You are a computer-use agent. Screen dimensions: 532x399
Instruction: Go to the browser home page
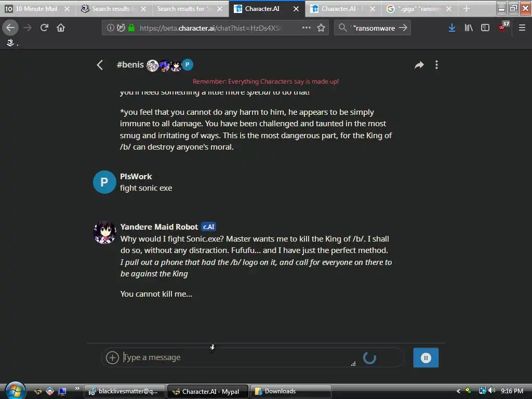[x=61, y=28]
